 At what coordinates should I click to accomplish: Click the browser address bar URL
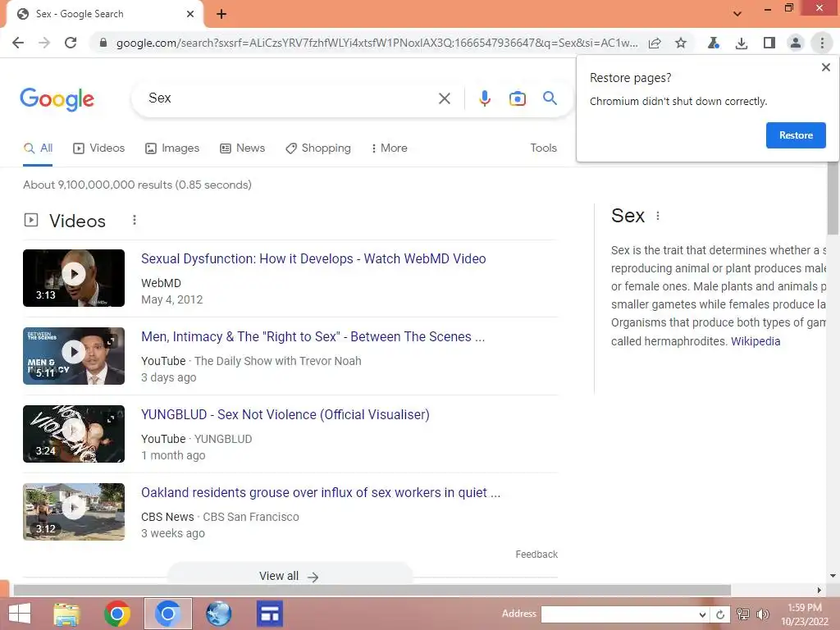coord(377,43)
